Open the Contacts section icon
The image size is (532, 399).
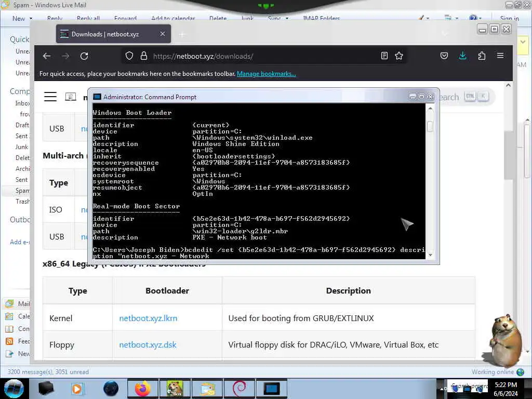click(9, 329)
